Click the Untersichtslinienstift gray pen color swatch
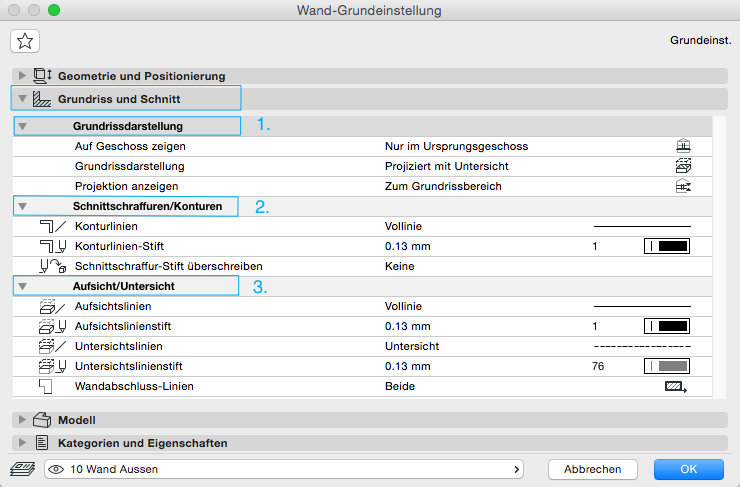 (666, 366)
